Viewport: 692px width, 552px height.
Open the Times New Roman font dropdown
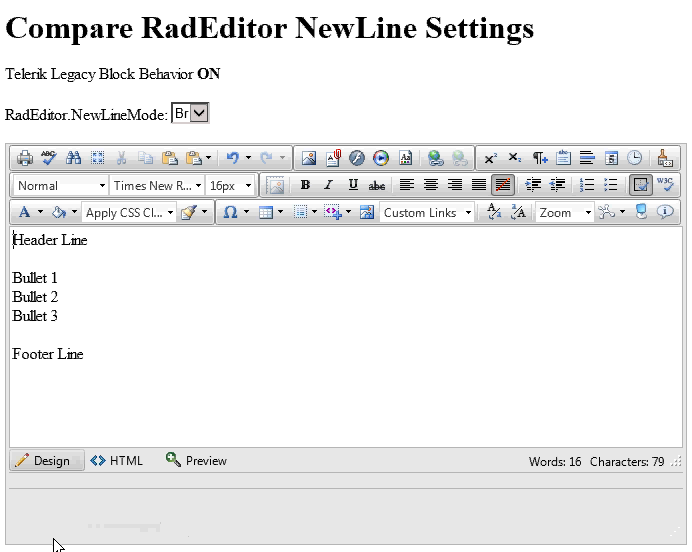tap(157, 186)
